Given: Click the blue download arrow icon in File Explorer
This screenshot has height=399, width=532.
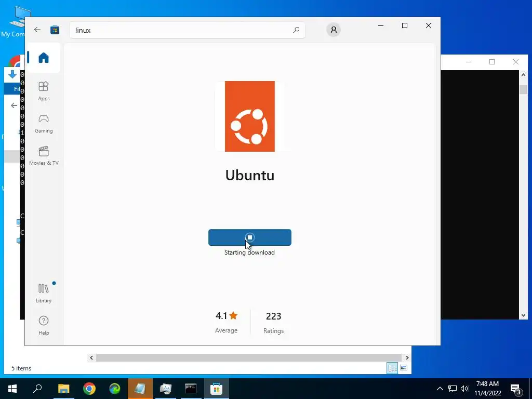Looking at the screenshot, I should click(12, 75).
